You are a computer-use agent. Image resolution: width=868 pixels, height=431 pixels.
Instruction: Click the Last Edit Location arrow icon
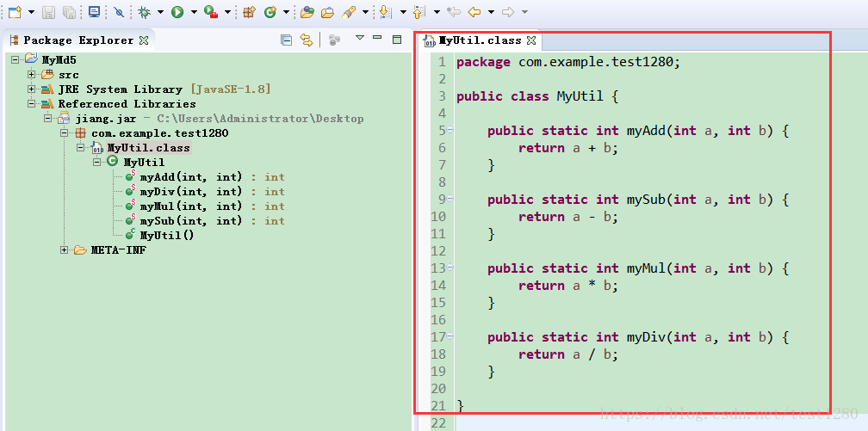[453, 12]
